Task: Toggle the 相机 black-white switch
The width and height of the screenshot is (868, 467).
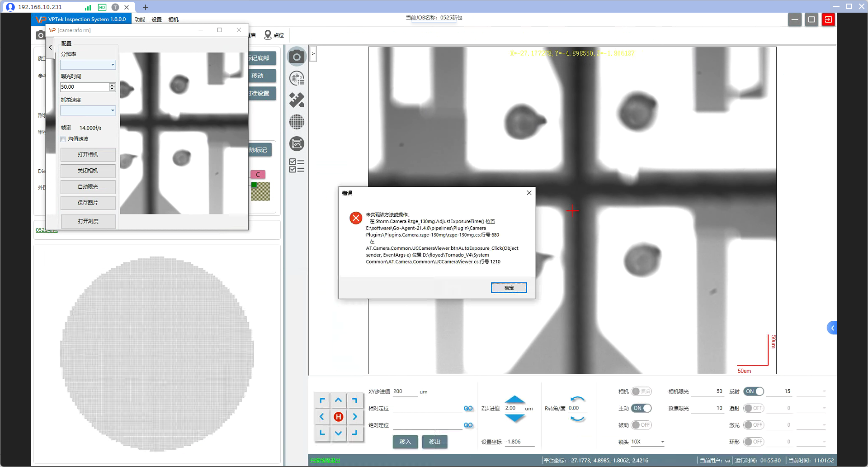Action: (641, 391)
